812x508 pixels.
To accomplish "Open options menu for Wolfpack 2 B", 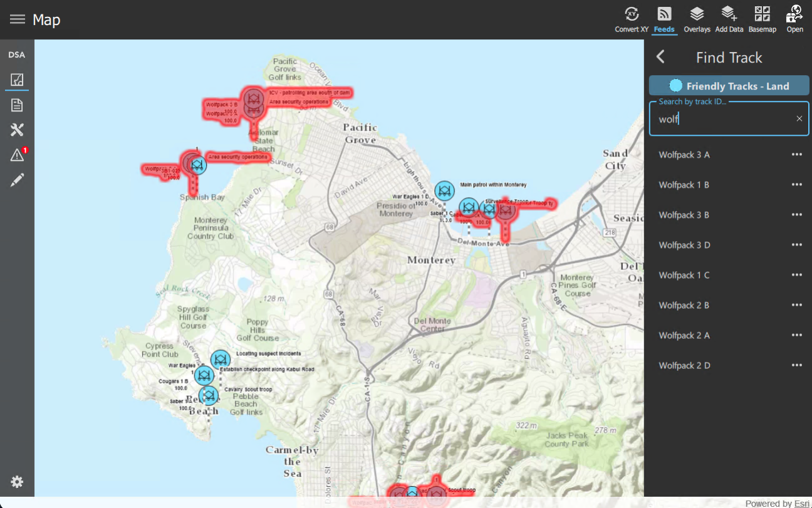I will (796, 305).
